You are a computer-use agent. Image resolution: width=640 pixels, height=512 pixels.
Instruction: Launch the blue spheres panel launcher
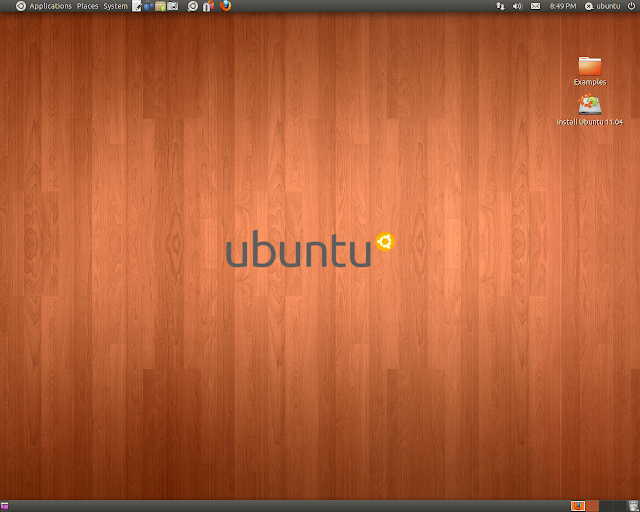pyautogui.click(x=149, y=6)
